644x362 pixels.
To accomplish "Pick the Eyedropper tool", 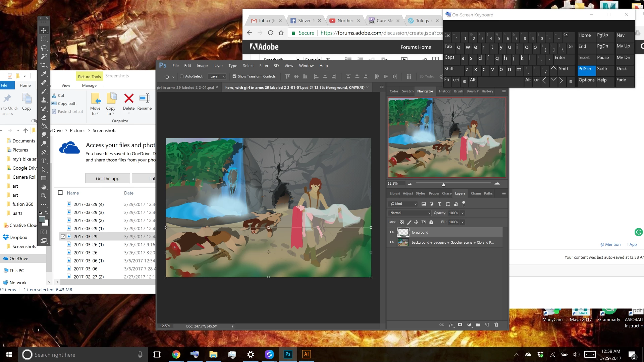I will (x=44, y=74).
